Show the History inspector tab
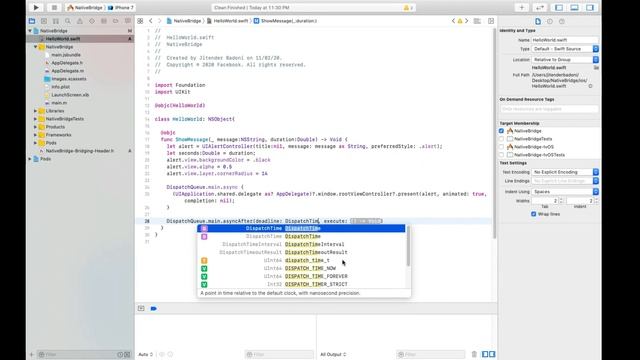 click(550, 21)
